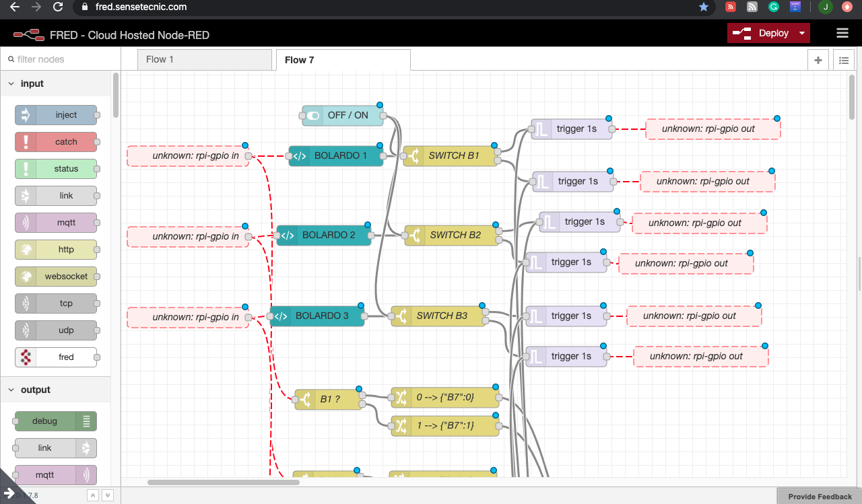Collapse the output section of the palette
Image resolution: width=862 pixels, height=504 pixels.
pos(10,389)
